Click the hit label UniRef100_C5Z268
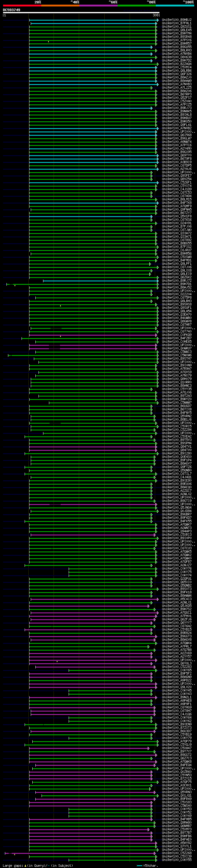Screen dimensions: 197x868 click(x=177, y=853)
